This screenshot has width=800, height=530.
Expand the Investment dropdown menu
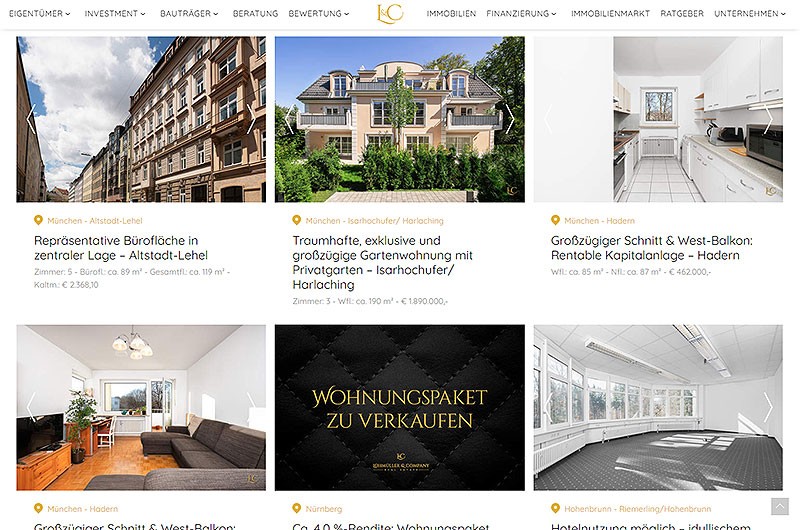pos(115,14)
